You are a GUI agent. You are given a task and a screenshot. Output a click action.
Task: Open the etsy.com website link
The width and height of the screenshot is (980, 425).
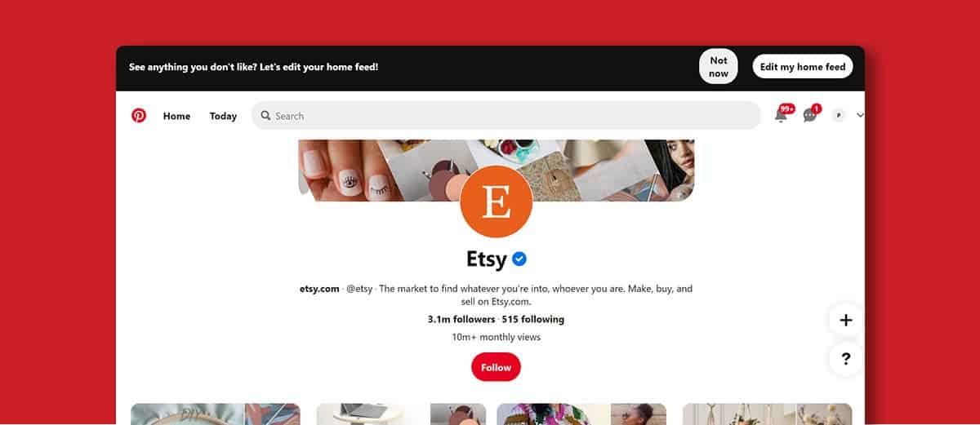[x=319, y=289]
